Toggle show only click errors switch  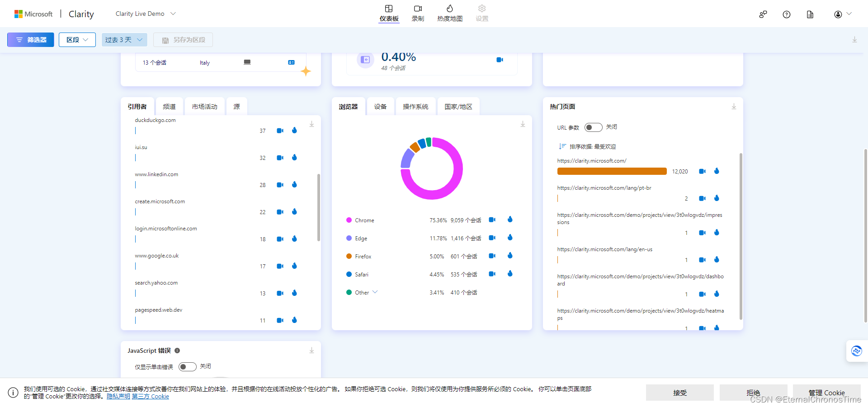point(188,367)
